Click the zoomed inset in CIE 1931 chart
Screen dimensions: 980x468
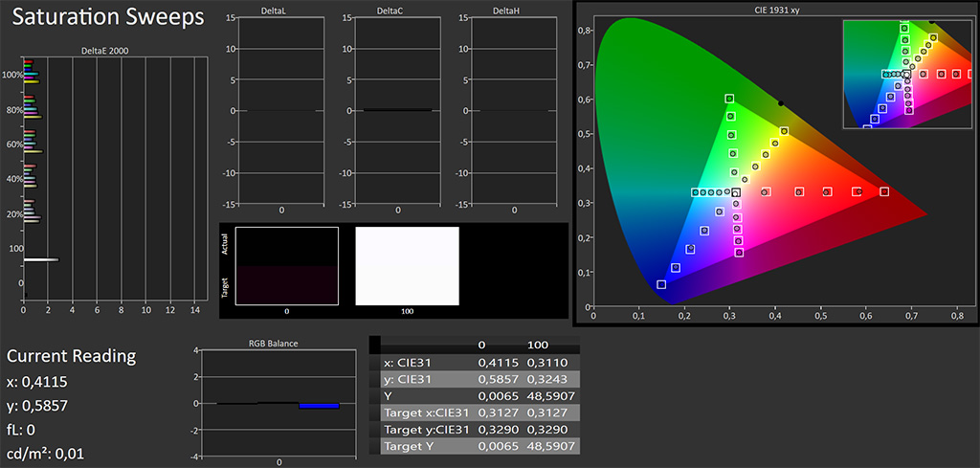[x=909, y=74]
